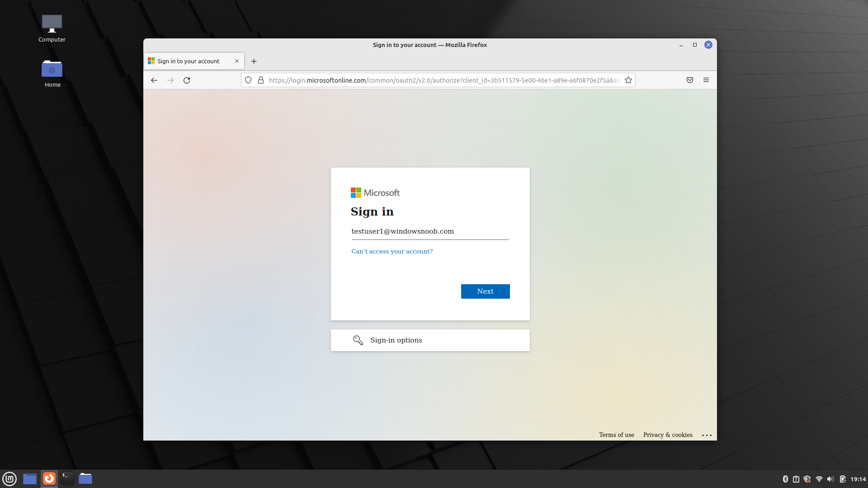Open the Privacy & cookies link
Screen dimensions: 868x488
click(x=668, y=435)
